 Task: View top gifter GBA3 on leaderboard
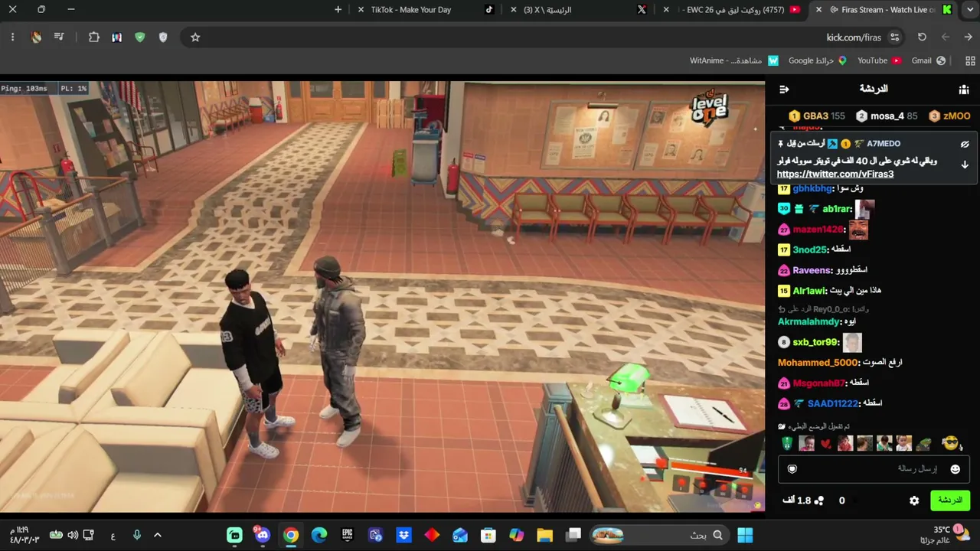click(818, 116)
